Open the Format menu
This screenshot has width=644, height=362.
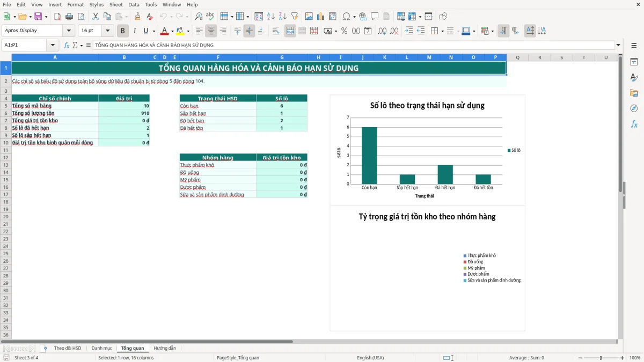tap(76, 4)
